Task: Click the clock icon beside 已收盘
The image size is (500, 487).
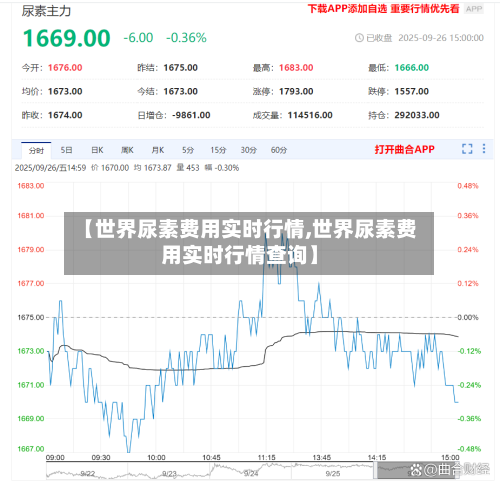Action: [359, 38]
